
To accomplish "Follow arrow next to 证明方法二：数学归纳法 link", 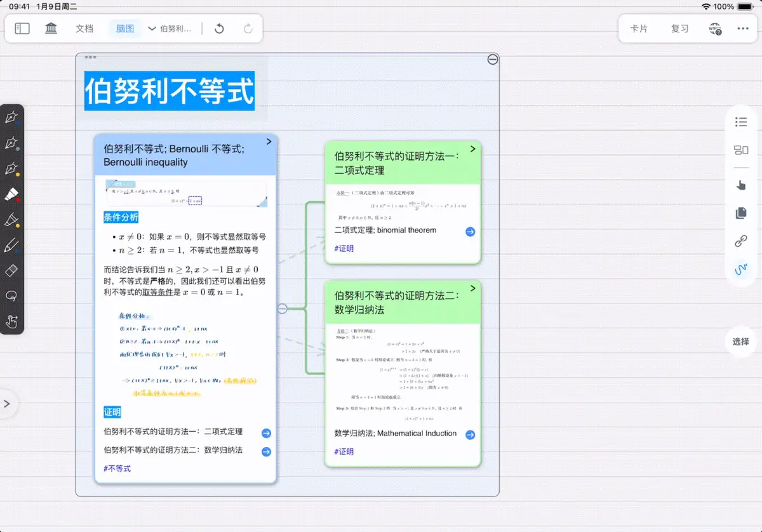I will point(266,452).
